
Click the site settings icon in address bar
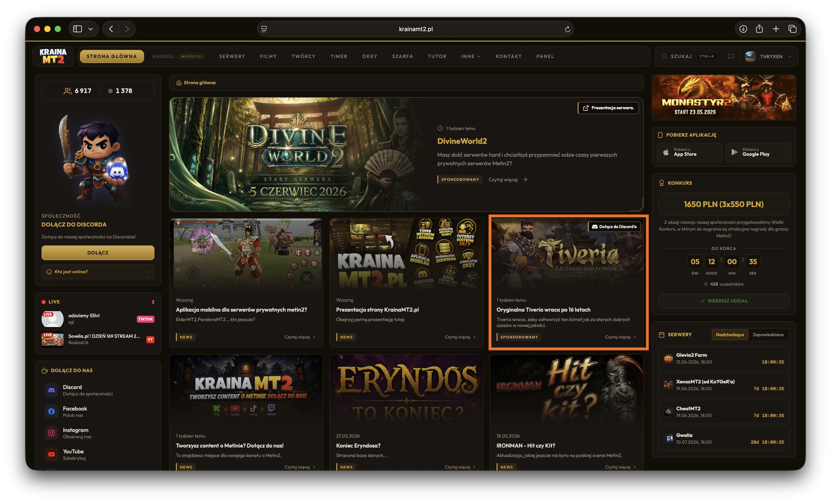pos(264,29)
